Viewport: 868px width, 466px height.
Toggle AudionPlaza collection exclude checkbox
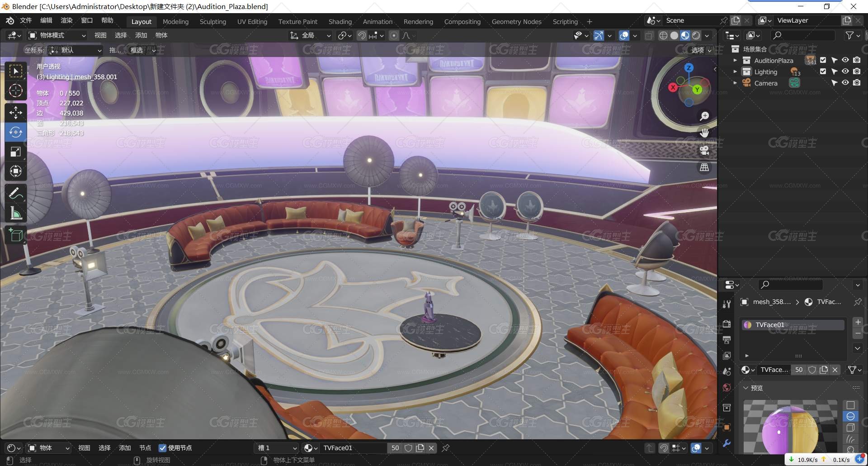click(823, 60)
